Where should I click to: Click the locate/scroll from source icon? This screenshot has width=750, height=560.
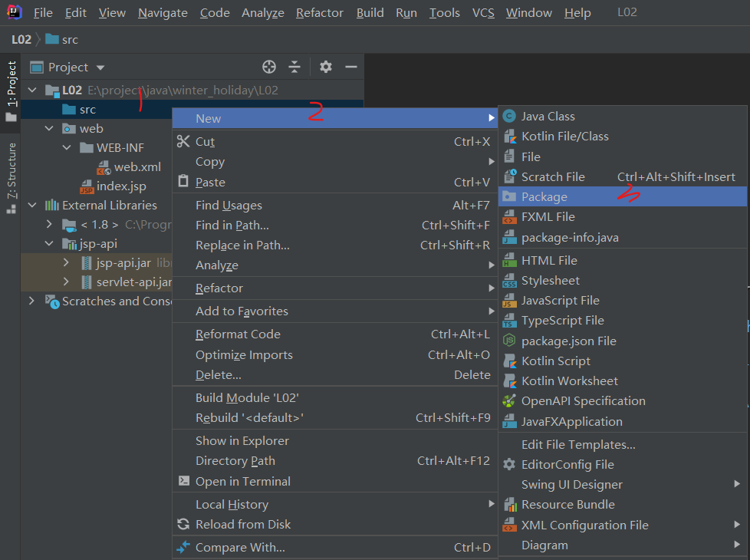269,67
